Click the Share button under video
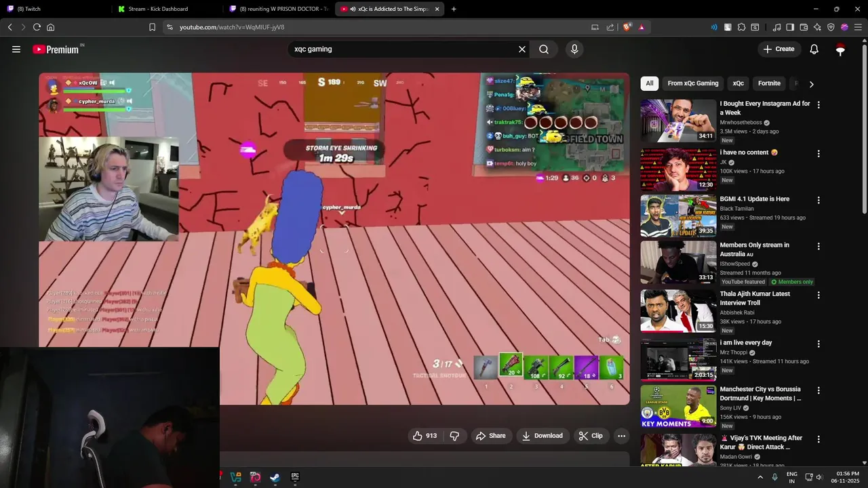This screenshot has width=868, height=488. point(490,436)
